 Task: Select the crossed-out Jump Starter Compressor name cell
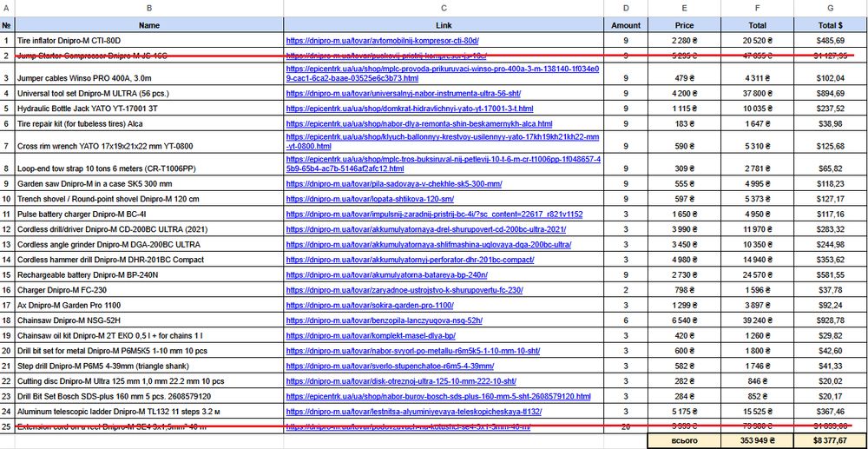click(x=149, y=56)
